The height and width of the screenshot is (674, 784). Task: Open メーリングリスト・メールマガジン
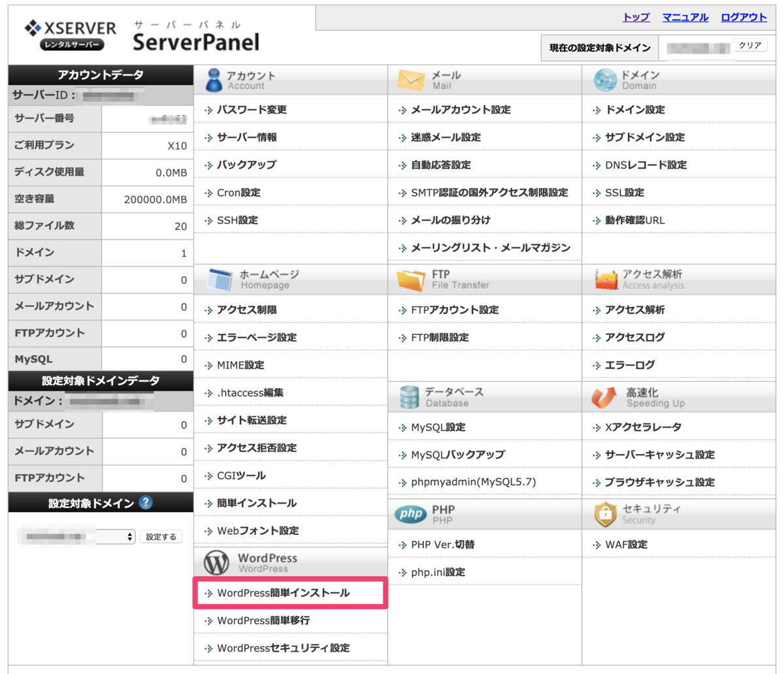click(491, 248)
